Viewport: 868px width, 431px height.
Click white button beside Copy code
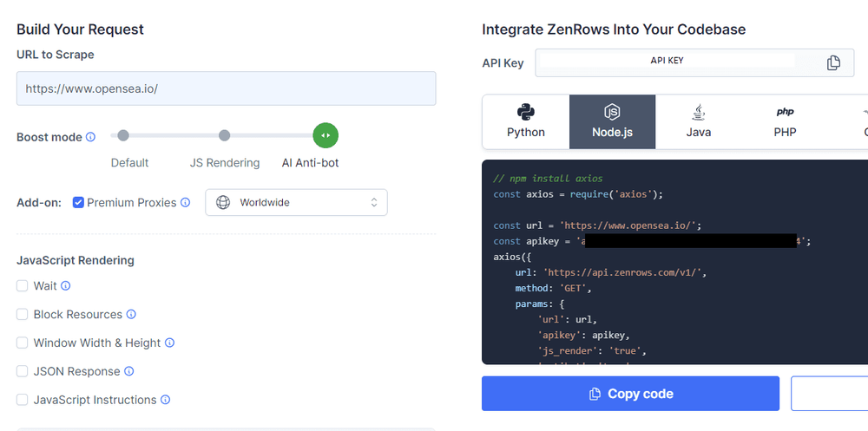(x=829, y=394)
